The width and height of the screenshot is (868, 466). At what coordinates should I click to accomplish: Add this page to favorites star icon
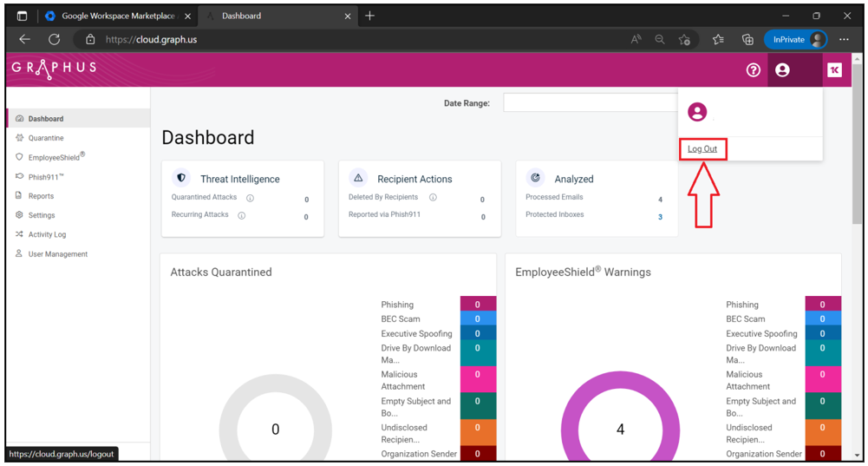tap(685, 39)
